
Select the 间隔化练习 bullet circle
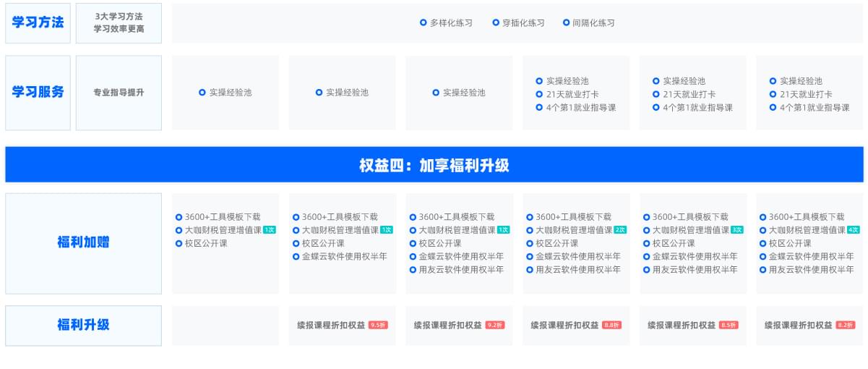pos(567,23)
